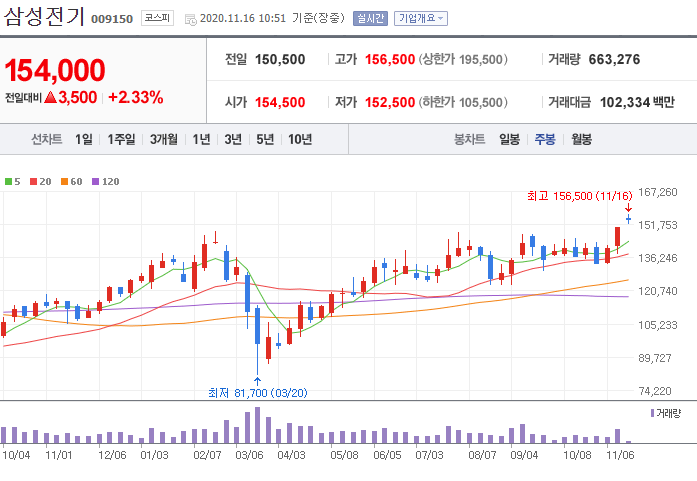Click the 167,260 price axis label

pos(658,192)
